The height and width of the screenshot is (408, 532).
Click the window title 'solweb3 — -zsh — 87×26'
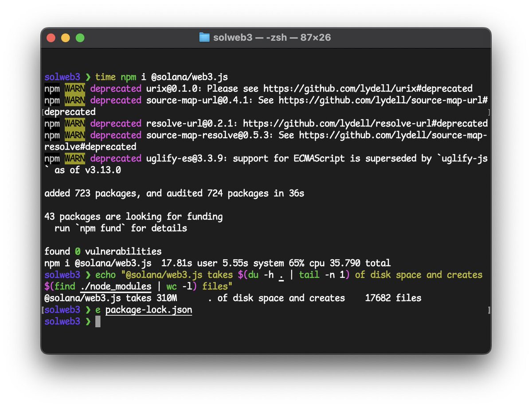(272, 38)
